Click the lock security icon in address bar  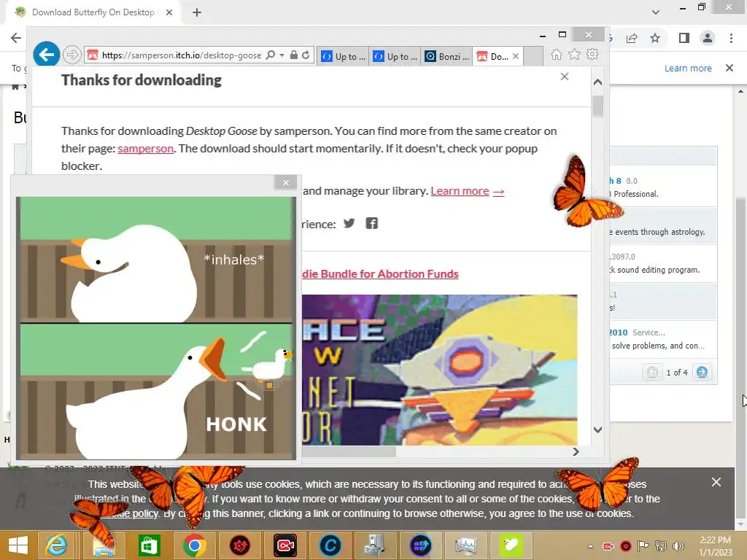[x=294, y=55]
